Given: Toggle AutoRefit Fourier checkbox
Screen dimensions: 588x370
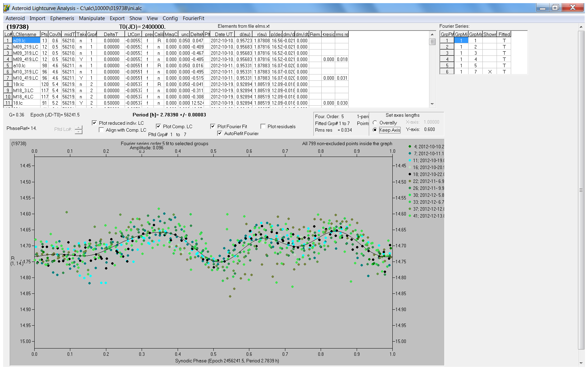Looking at the screenshot, I should pos(220,133).
